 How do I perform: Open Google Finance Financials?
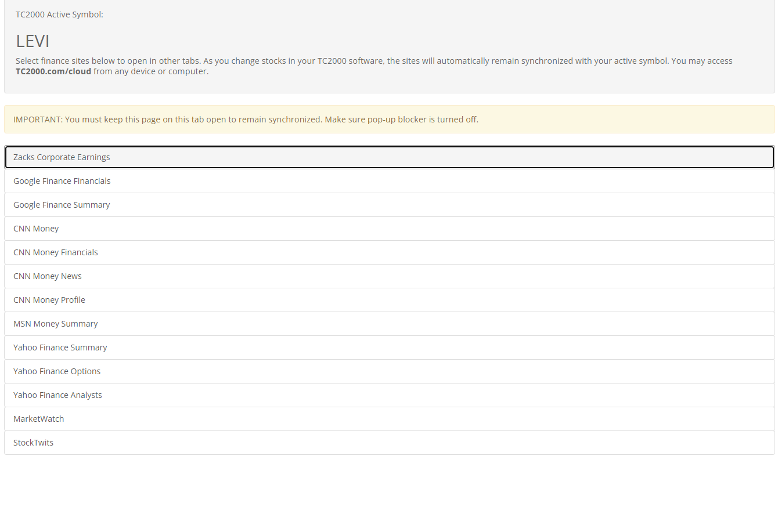[x=389, y=181]
